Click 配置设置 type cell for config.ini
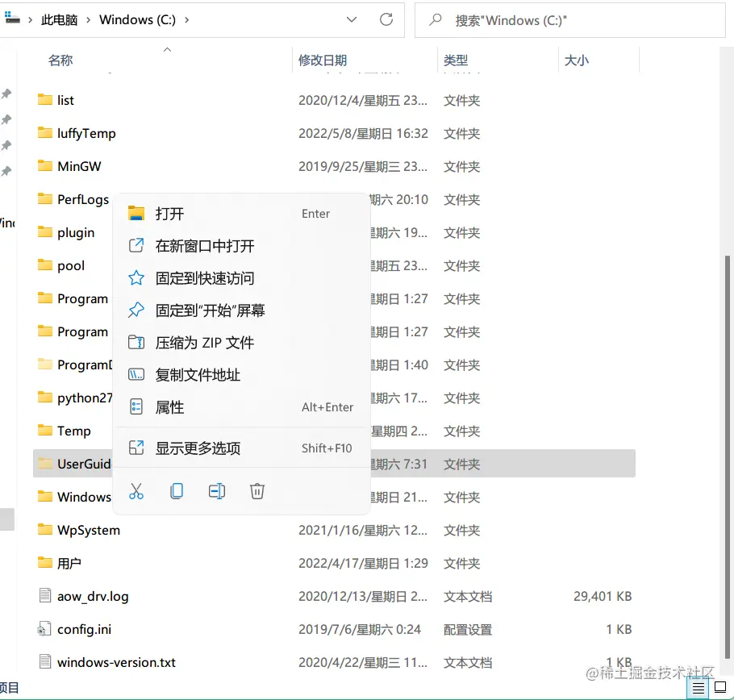 click(x=468, y=630)
